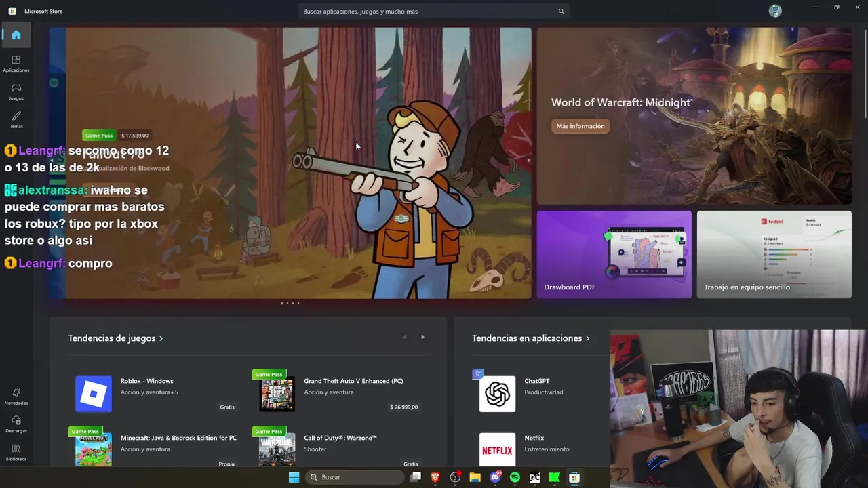Show previous trending games page arrow

(405, 337)
